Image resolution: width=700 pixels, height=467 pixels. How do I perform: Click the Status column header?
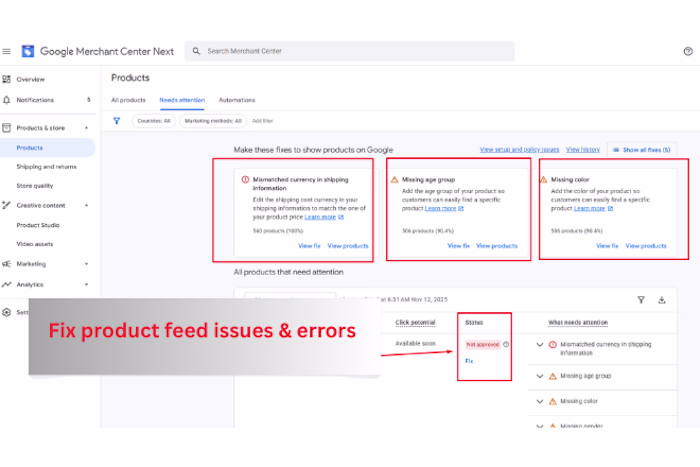point(474,322)
